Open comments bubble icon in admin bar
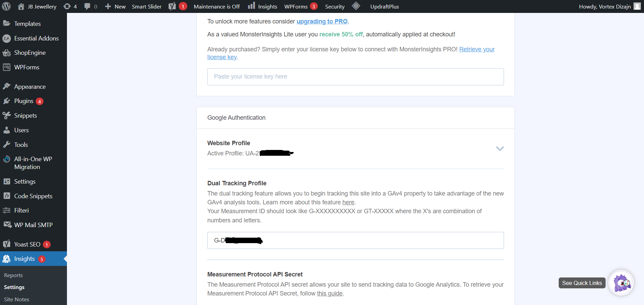Image resolution: width=644 pixels, height=305 pixels. (x=87, y=6)
